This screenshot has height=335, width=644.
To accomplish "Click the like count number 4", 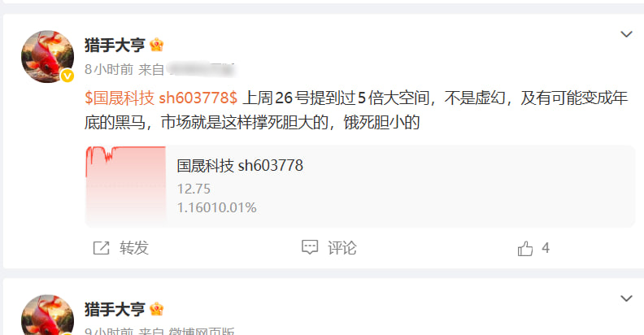I will pyautogui.click(x=546, y=248).
